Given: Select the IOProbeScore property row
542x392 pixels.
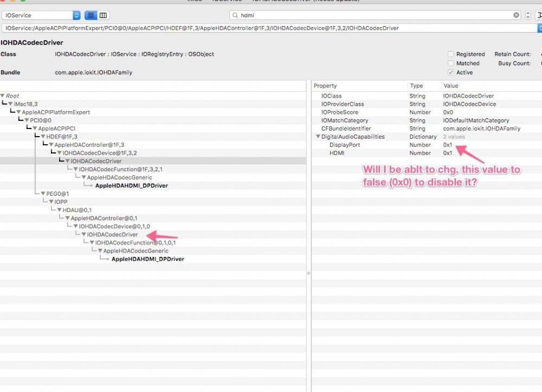Looking at the screenshot, I should click(x=427, y=112).
